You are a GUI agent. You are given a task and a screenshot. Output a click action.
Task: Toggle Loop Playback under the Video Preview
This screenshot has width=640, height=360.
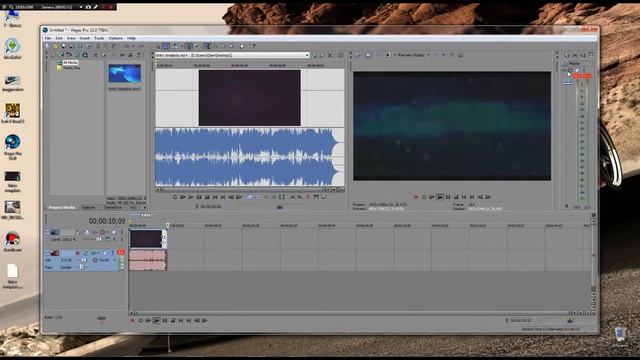click(424, 197)
